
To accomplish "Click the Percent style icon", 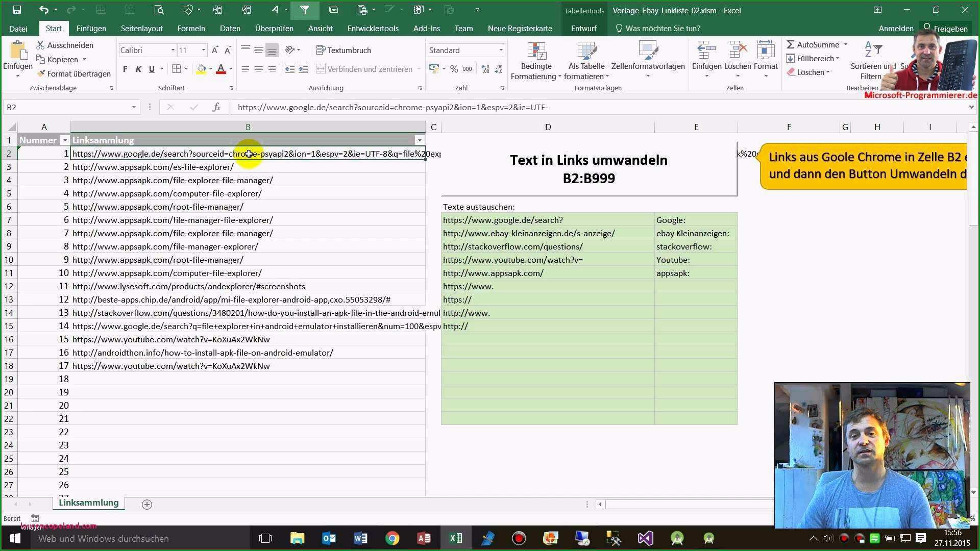I will click(454, 69).
